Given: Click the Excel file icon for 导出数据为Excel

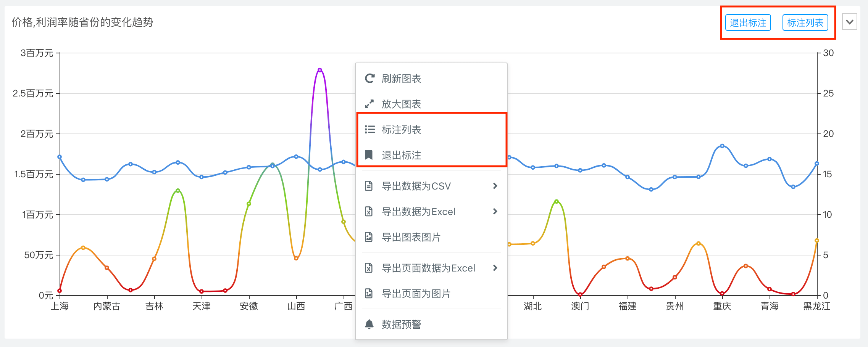Looking at the screenshot, I should tap(369, 212).
